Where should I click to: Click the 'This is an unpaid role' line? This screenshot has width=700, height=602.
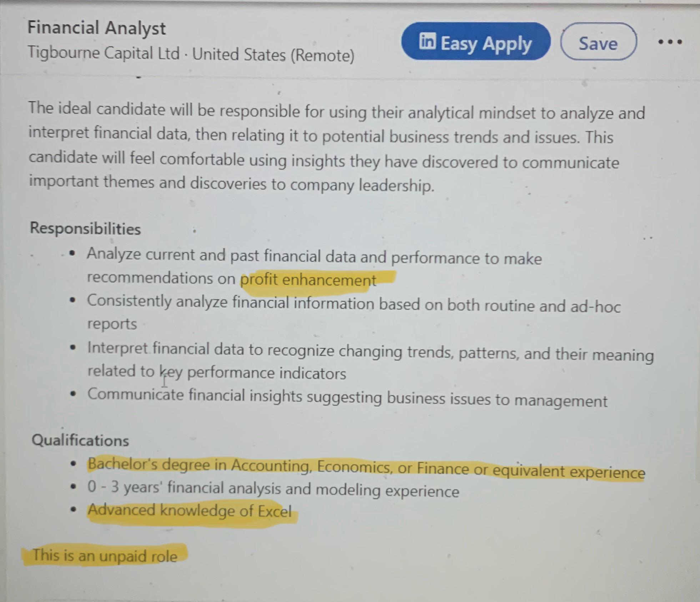tap(105, 556)
